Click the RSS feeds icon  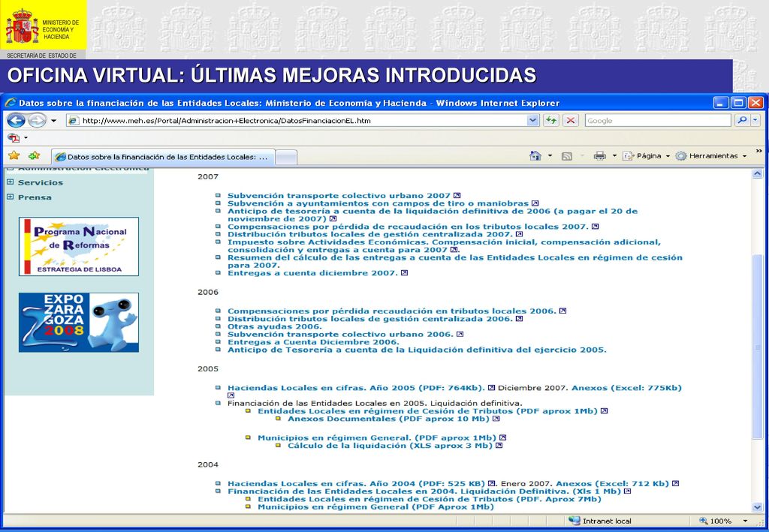[566, 156]
